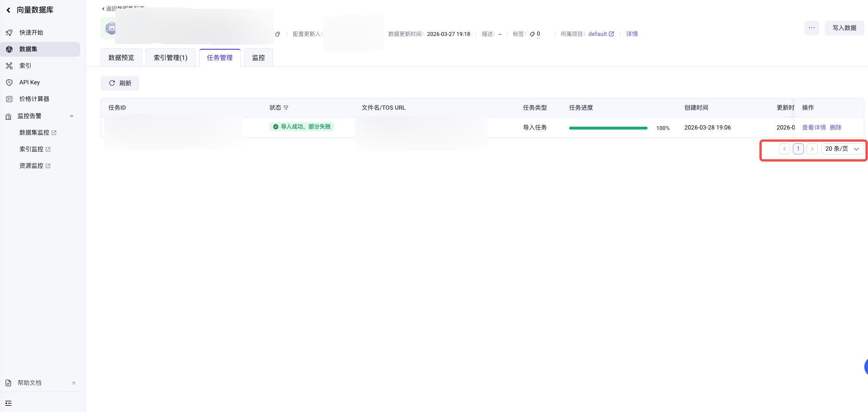Click the 刷新 refresh button
Viewport: 868px width, 412px height.
tap(120, 83)
